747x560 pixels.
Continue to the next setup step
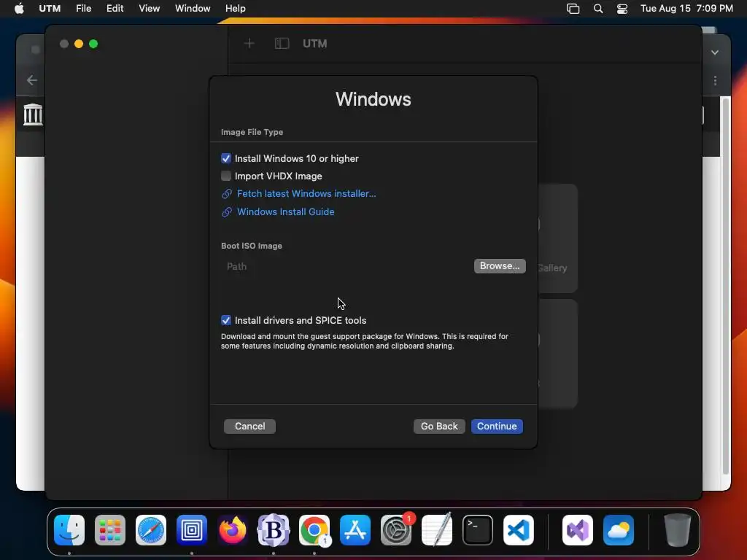pos(497,426)
